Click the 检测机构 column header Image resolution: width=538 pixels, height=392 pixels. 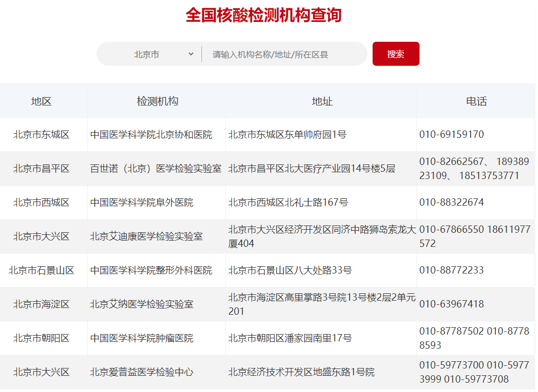(158, 101)
